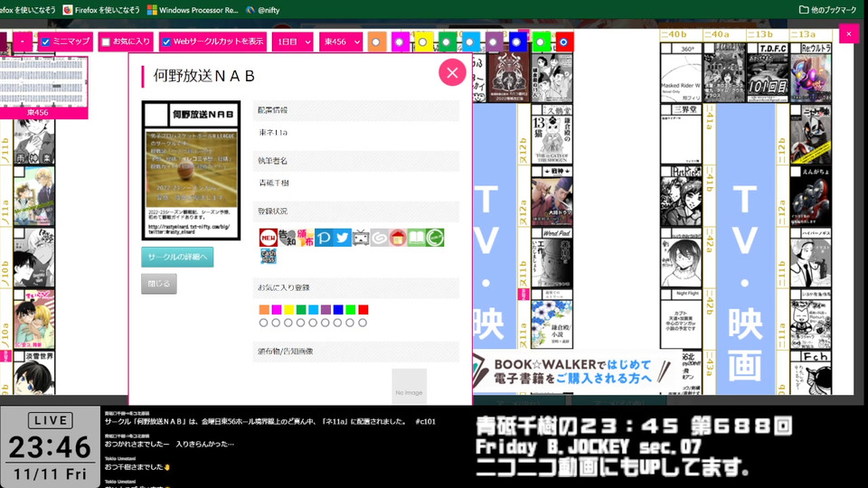Select the lime green filter radio in toolbar
Screen dimensions: 868x488
point(541,42)
